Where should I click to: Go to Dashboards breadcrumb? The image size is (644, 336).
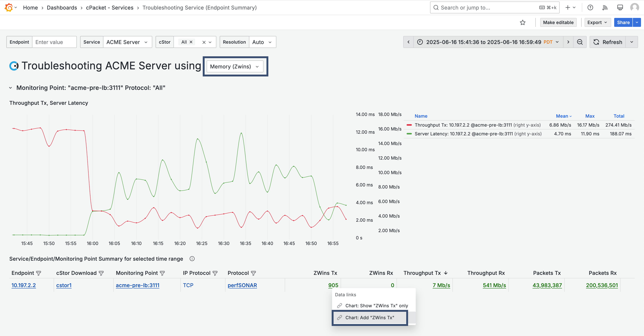pyautogui.click(x=62, y=7)
